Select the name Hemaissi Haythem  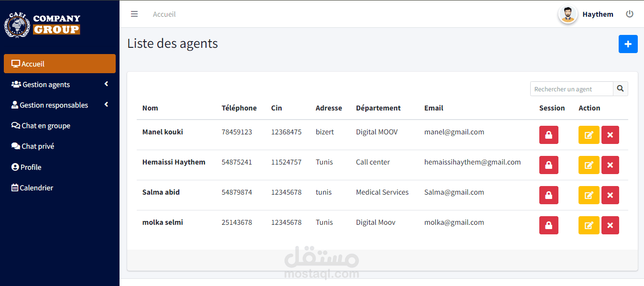[x=174, y=162]
